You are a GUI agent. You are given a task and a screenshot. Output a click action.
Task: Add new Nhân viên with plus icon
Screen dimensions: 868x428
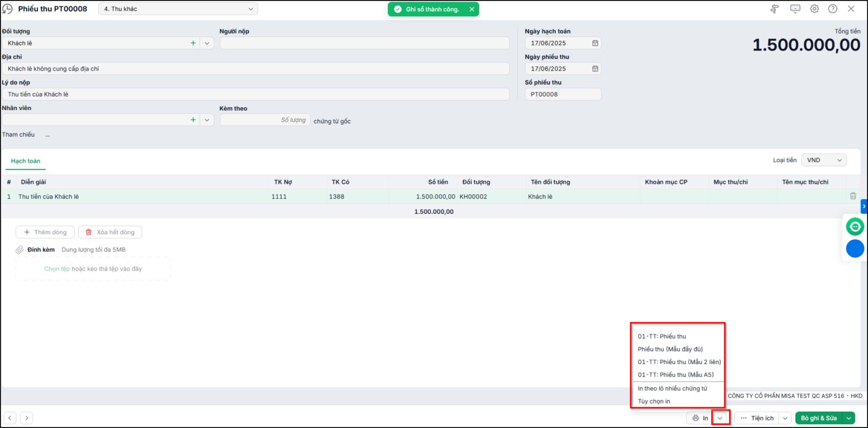pyautogui.click(x=193, y=120)
